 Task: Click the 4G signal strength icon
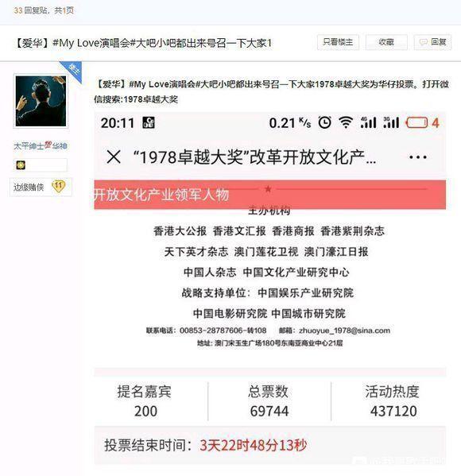tap(368, 122)
